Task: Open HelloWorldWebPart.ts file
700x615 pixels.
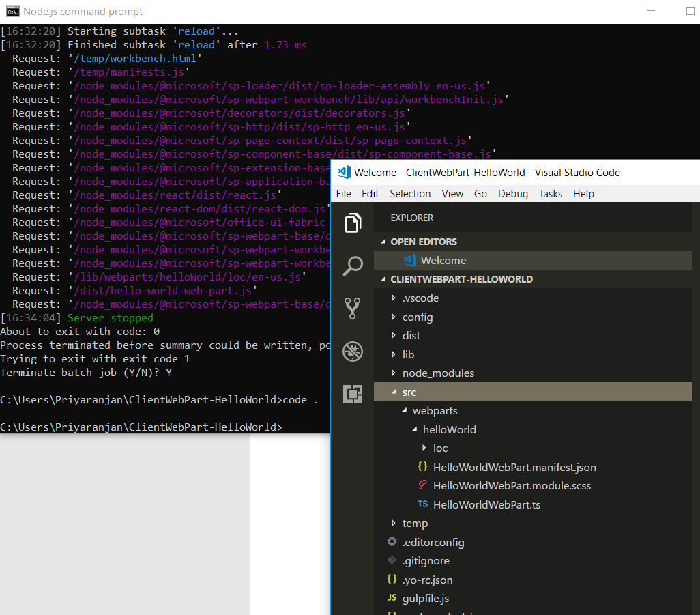Action: (x=486, y=504)
